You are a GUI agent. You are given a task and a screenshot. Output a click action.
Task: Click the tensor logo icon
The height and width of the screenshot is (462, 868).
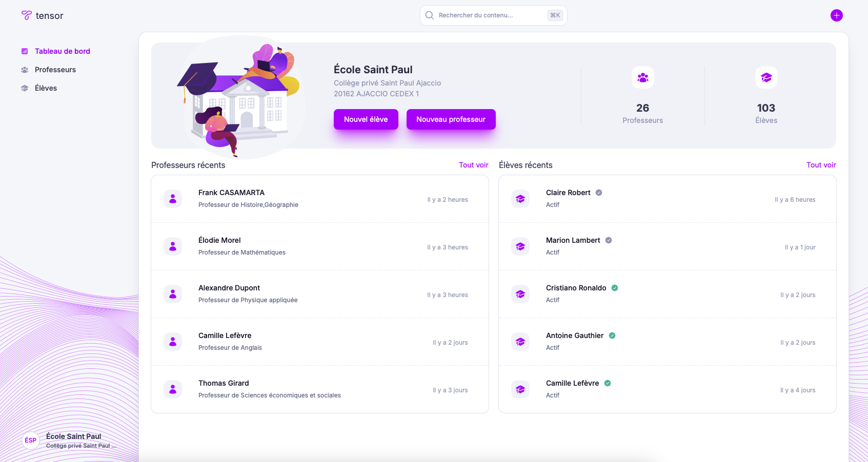pyautogui.click(x=26, y=15)
